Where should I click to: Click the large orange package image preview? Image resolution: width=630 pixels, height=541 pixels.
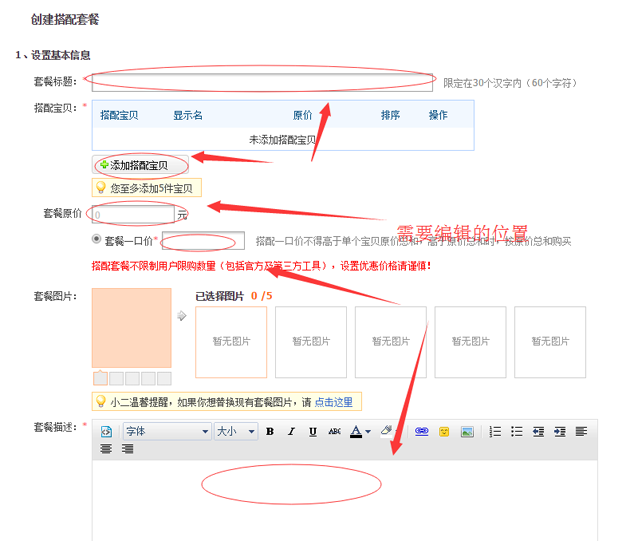(x=131, y=328)
